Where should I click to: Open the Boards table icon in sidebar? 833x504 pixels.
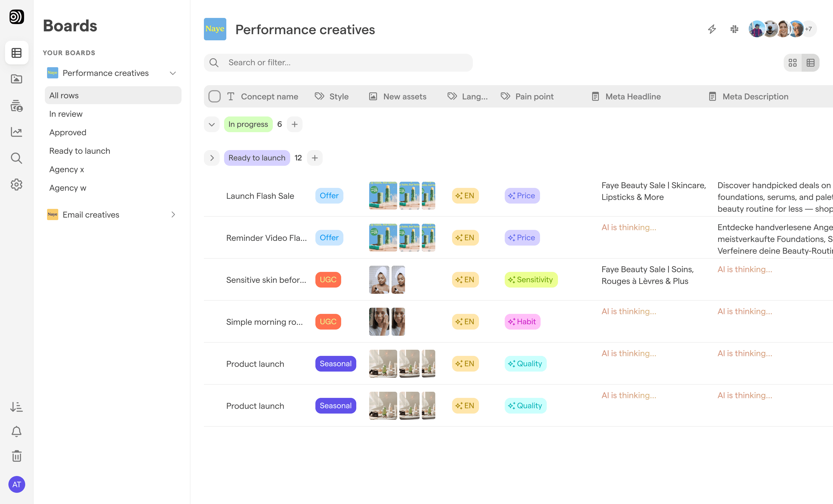click(17, 53)
